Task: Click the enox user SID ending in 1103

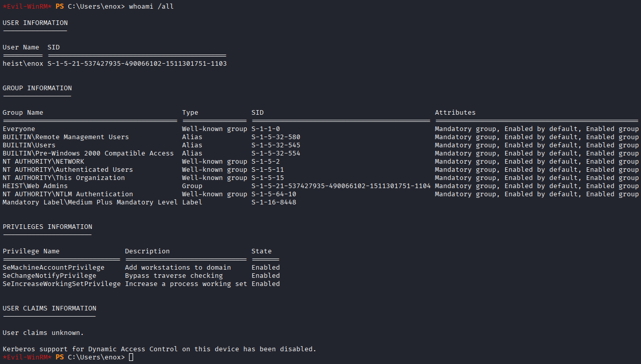Action: 137,64
